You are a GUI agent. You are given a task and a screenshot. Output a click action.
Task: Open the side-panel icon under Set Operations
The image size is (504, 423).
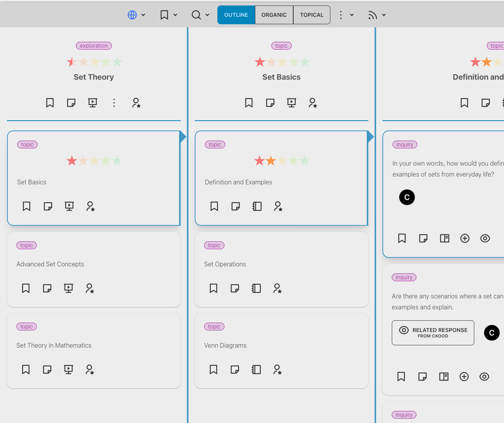tap(256, 288)
